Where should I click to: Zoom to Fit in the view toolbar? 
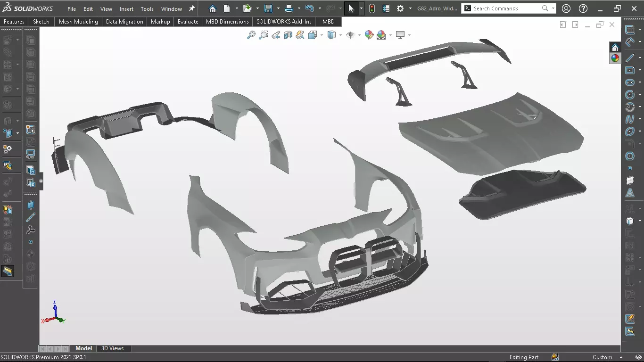[x=251, y=35]
